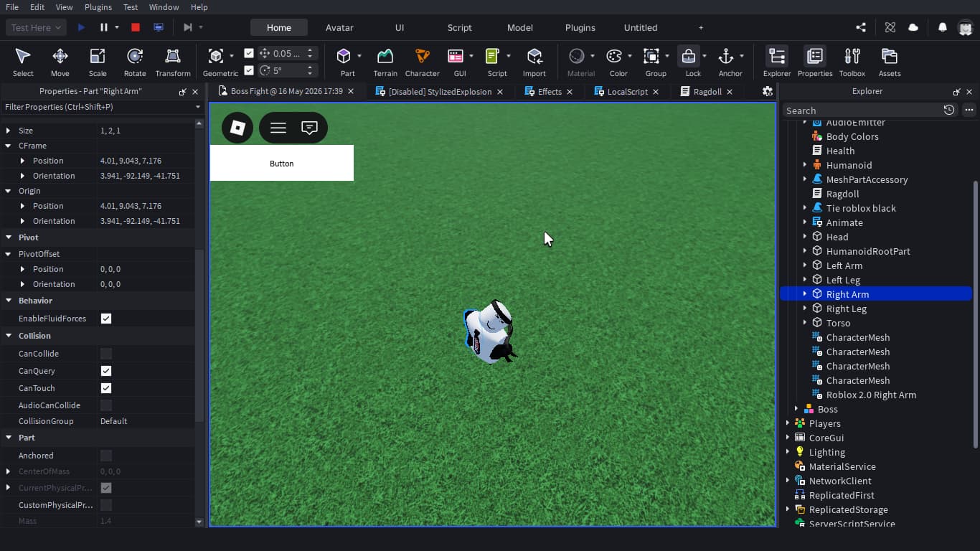Open the notifications bell
Image resolution: width=980 pixels, height=551 pixels.
click(x=943, y=27)
